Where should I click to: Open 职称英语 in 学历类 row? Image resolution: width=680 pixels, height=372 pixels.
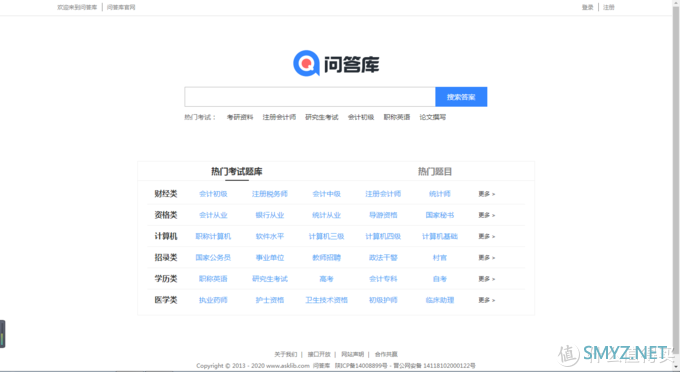(213, 279)
